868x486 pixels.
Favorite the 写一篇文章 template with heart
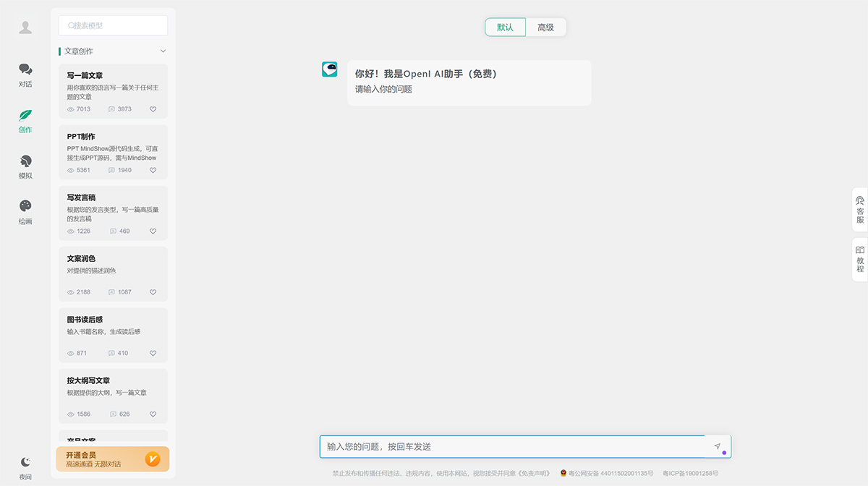pyautogui.click(x=153, y=109)
